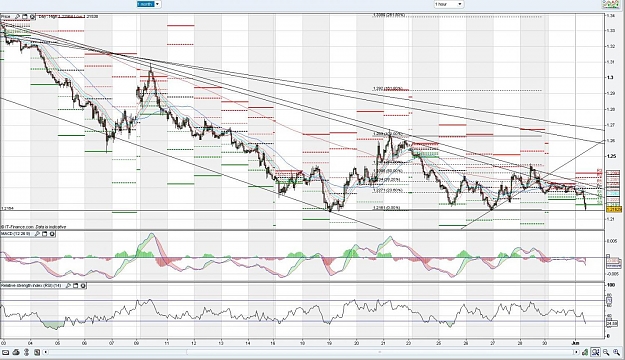Click the fourth bottom-left square toolbar icon
The image size is (625, 360).
click(37, 352)
